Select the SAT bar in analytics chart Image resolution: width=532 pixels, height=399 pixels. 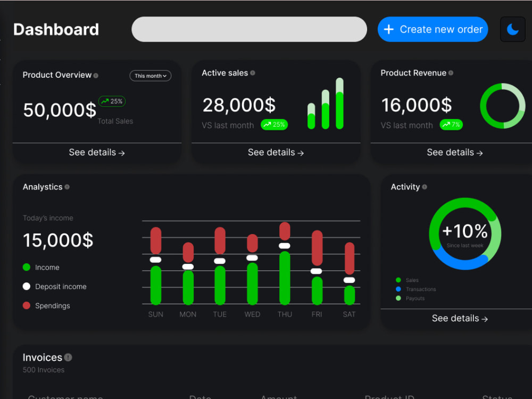(349, 273)
